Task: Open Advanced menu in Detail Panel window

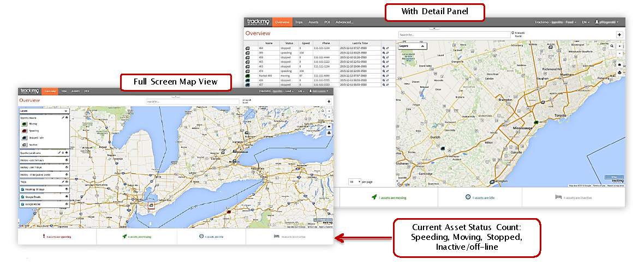Action: tap(344, 22)
